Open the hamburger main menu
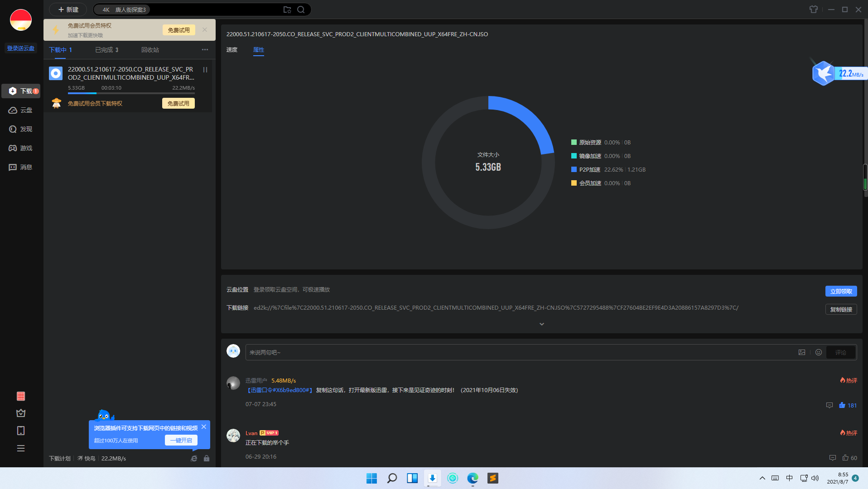This screenshot has height=489, width=868. click(21, 448)
